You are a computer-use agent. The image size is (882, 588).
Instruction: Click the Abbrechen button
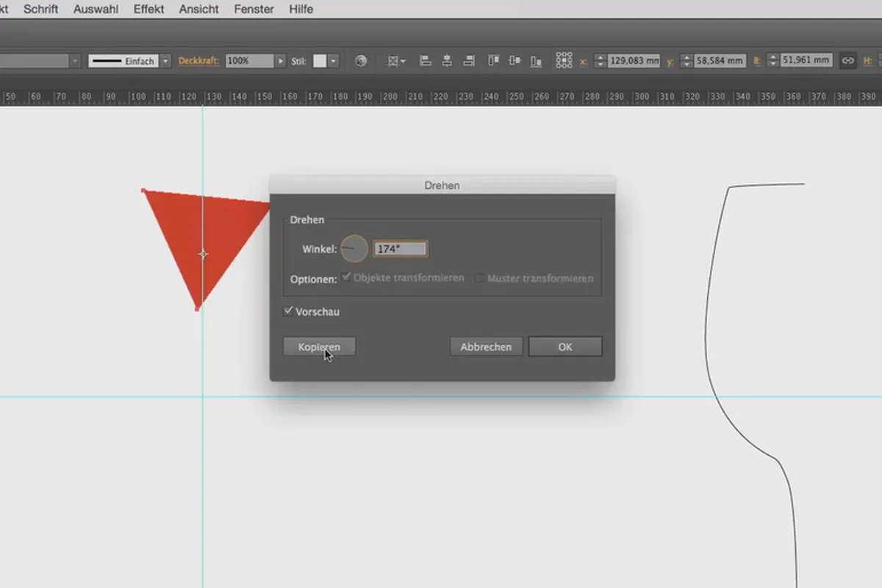coord(486,347)
